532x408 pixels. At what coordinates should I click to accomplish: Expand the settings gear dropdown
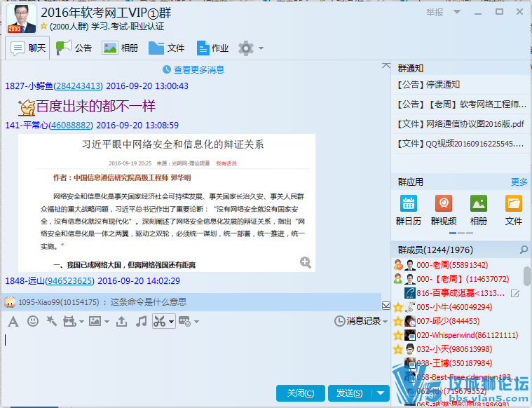click(x=261, y=48)
